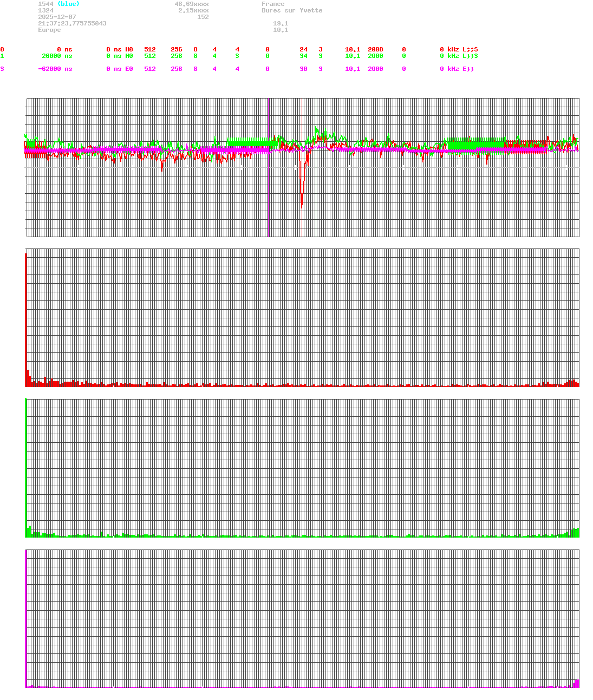Viewport: 593px width, 700px height.
Task: Click the Antenna column header
Action: tap(475, 43)
